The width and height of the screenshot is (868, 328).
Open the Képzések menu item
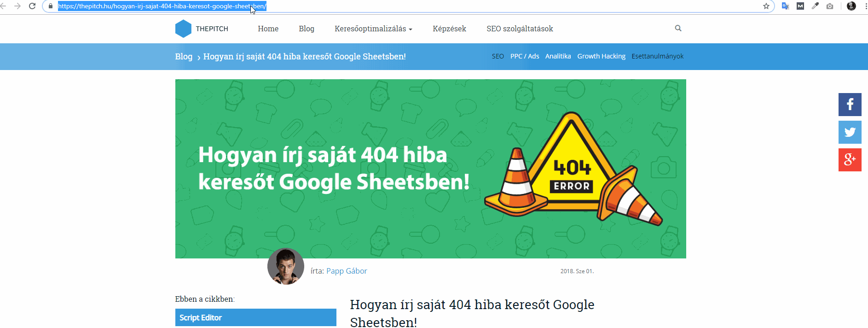click(x=449, y=29)
